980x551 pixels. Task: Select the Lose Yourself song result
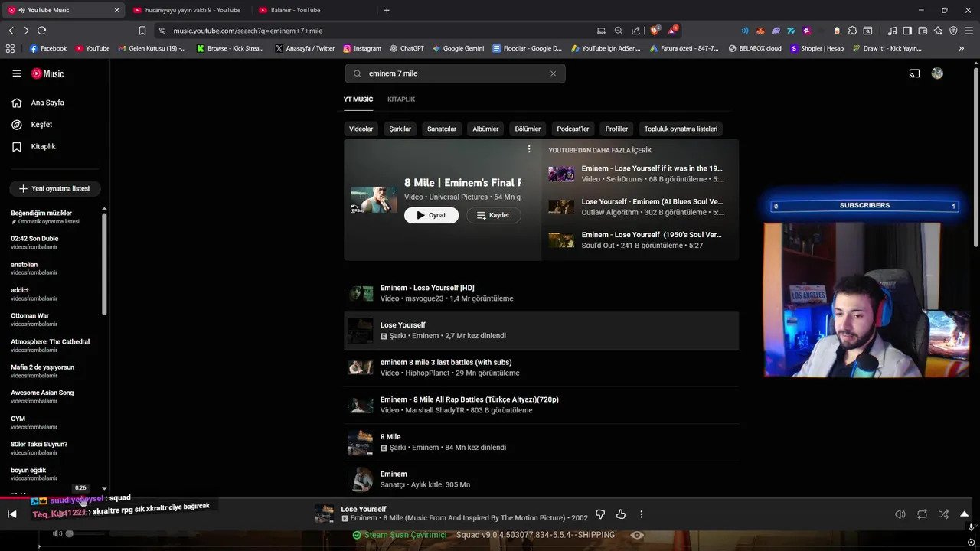[x=541, y=331]
